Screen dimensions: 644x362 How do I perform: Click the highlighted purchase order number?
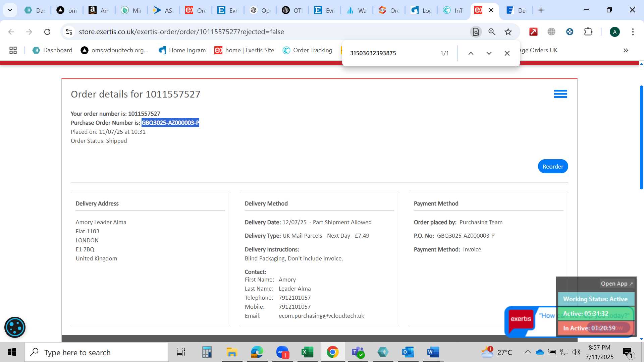tap(170, 123)
